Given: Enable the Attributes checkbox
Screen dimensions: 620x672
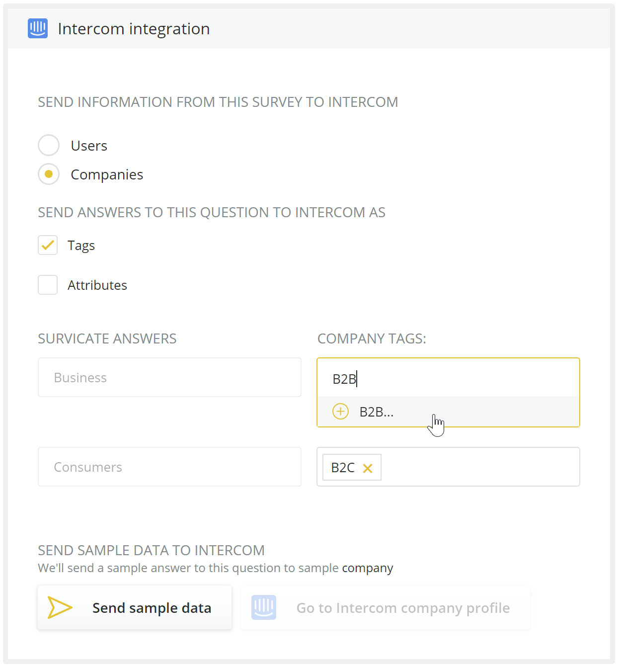Looking at the screenshot, I should click(48, 285).
